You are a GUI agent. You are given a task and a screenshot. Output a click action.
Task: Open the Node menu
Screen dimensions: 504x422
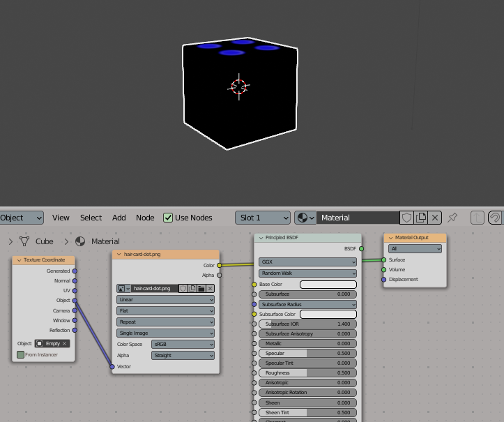tap(145, 218)
